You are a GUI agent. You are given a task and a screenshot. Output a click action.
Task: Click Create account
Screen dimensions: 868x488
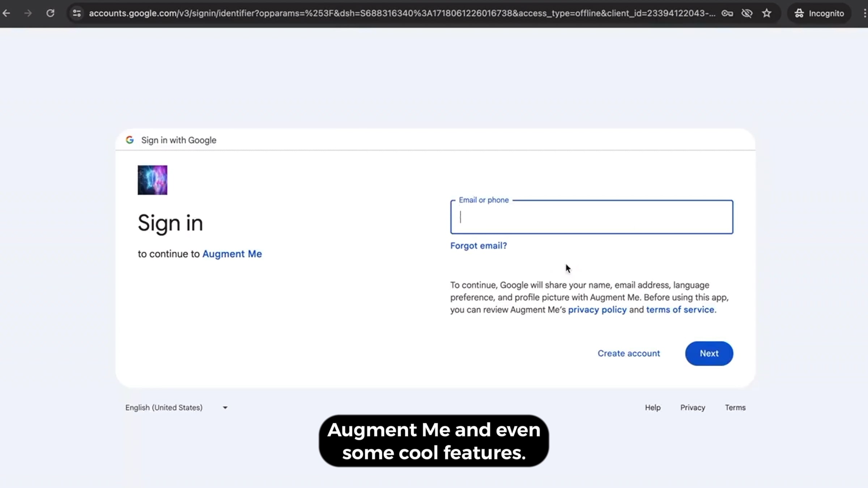pyautogui.click(x=629, y=354)
